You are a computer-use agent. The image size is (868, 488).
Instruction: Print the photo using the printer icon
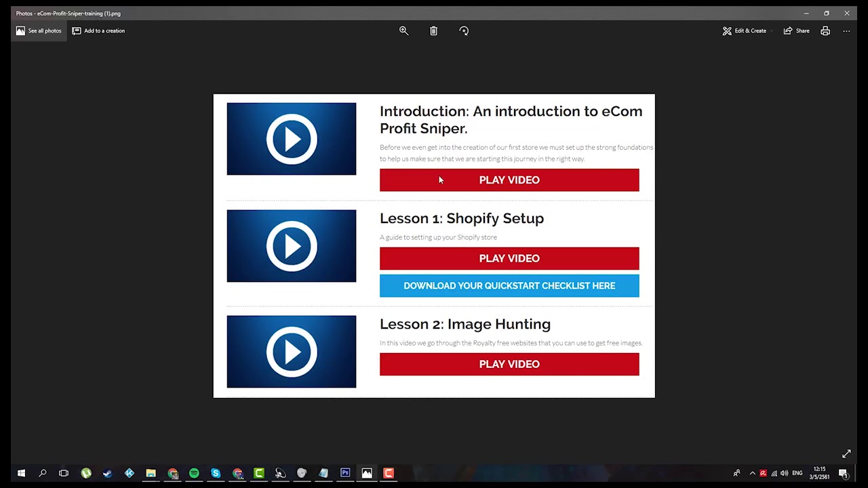825,30
